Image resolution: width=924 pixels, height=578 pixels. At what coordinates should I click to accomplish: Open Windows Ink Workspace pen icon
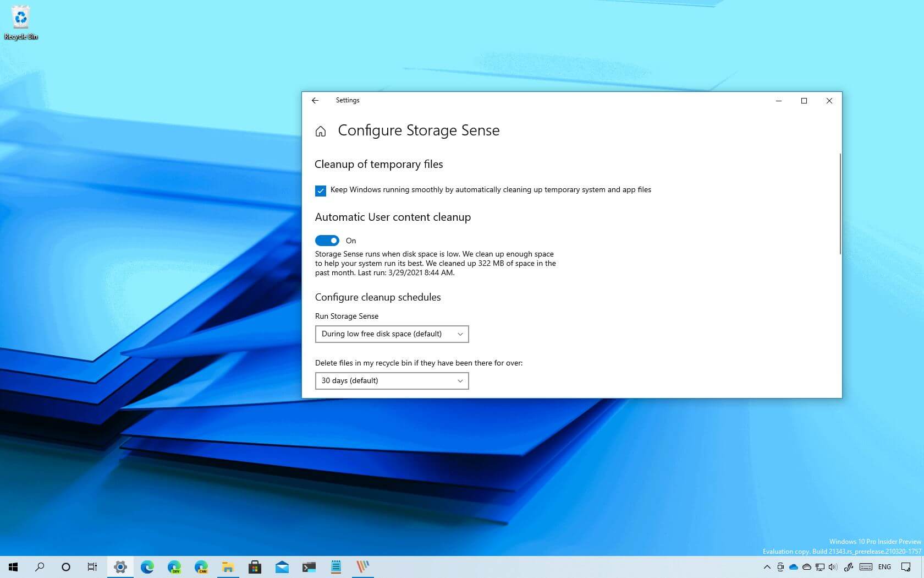[849, 567]
